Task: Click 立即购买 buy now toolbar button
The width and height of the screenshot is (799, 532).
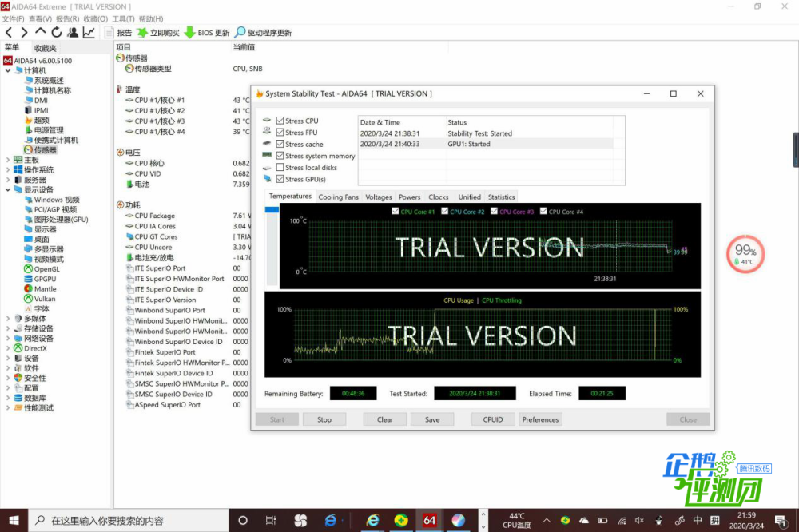Action: 158,33
